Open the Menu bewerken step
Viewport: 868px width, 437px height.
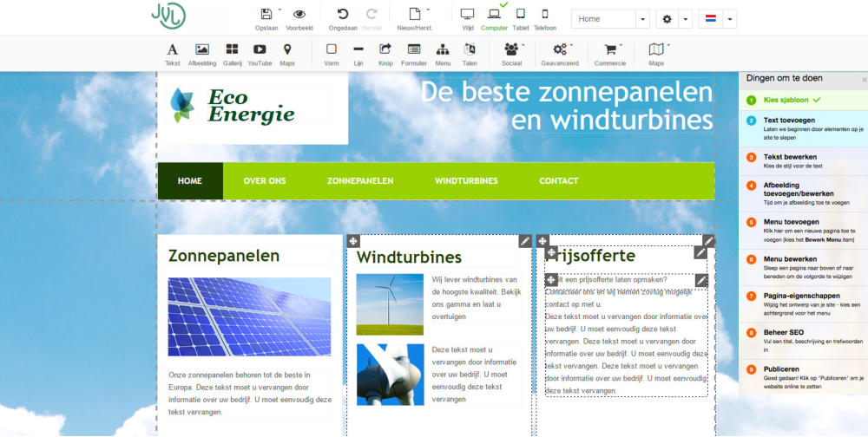coord(803,268)
